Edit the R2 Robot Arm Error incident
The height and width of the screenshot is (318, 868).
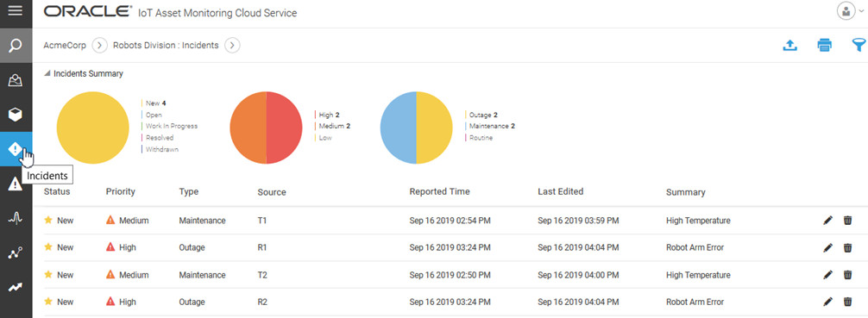pyautogui.click(x=827, y=302)
